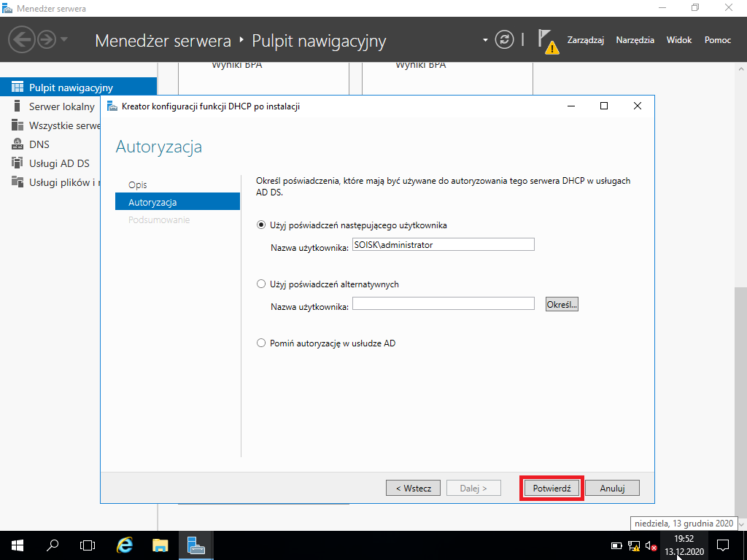Click the SOISK\administrator username field
Viewport: 747px width, 560px height.
pos(443,245)
